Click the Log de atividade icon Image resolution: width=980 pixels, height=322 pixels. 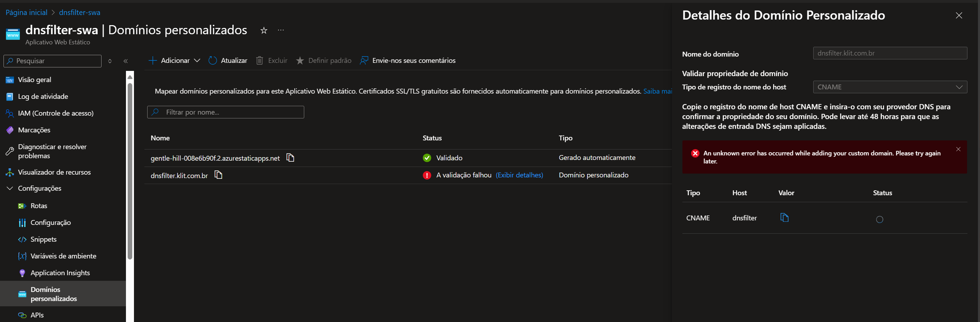[10, 97]
